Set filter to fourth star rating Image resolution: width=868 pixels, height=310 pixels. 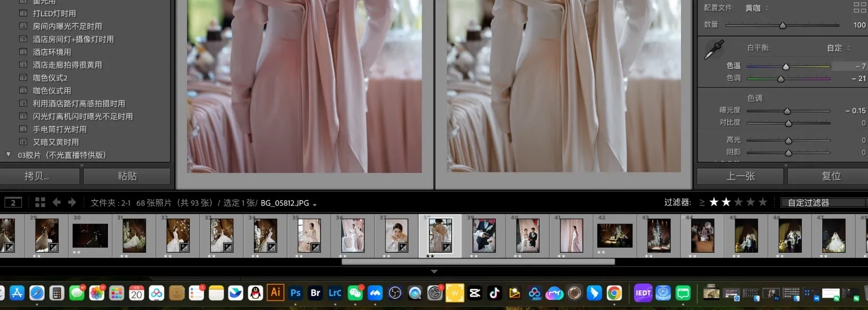(750, 202)
